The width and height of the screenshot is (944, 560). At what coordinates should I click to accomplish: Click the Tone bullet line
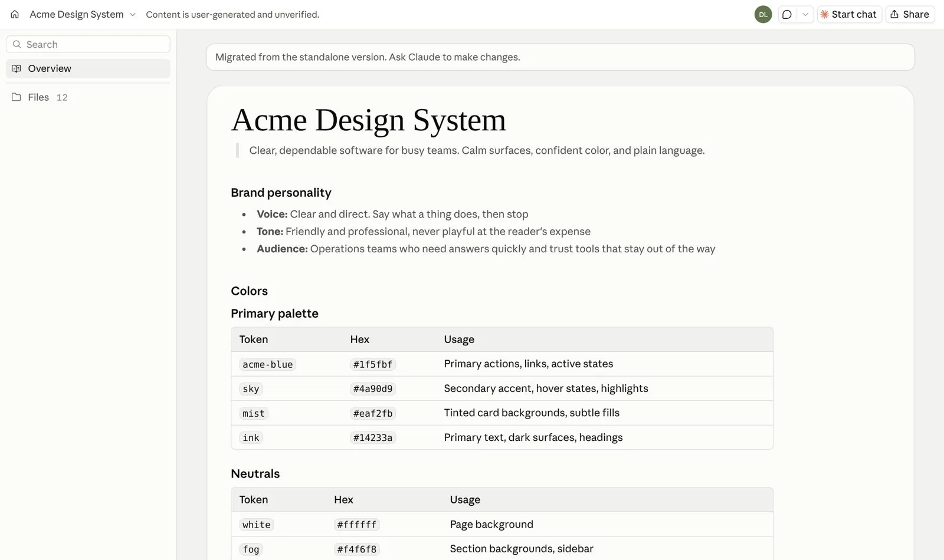[423, 232]
